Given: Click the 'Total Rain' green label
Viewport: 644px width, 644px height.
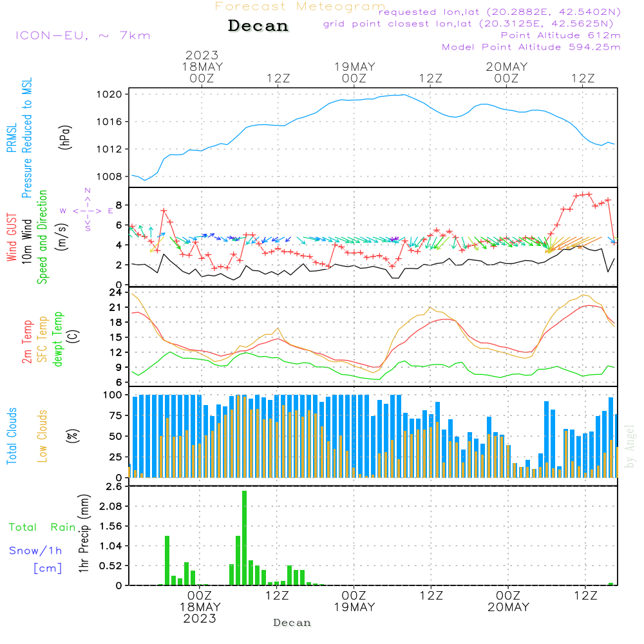Looking at the screenshot, I should pyautogui.click(x=43, y=527).
